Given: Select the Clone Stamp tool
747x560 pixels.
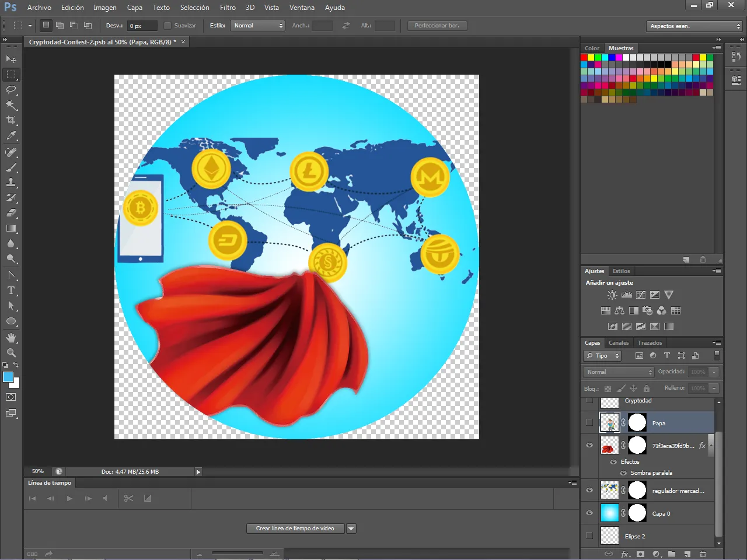Looking at the screenshot, I should click(11, 183).
